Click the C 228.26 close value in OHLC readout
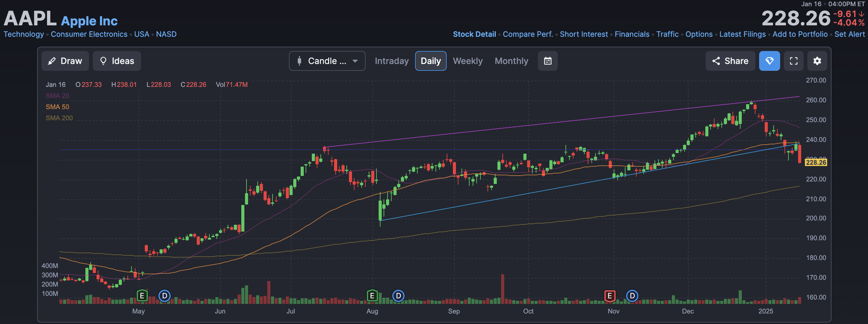868x324 pixels. (193, 84)
